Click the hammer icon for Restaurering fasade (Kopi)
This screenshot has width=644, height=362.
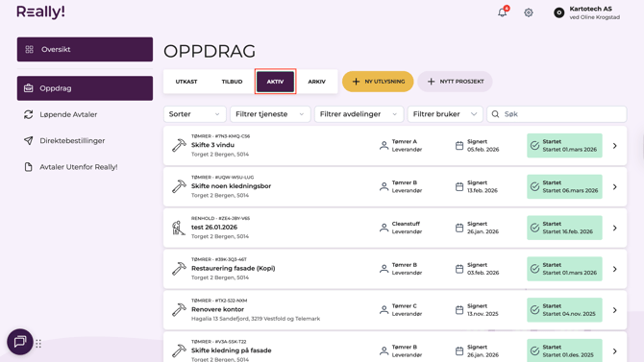pos(179,269)
